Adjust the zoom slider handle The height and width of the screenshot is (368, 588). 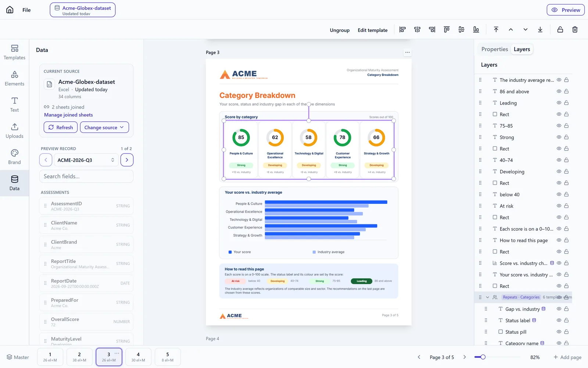click(x=483, y=357)
